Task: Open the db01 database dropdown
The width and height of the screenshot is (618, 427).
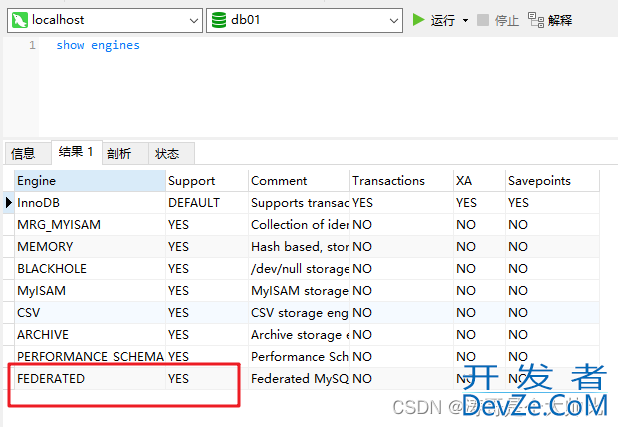Action: (393, 21)
